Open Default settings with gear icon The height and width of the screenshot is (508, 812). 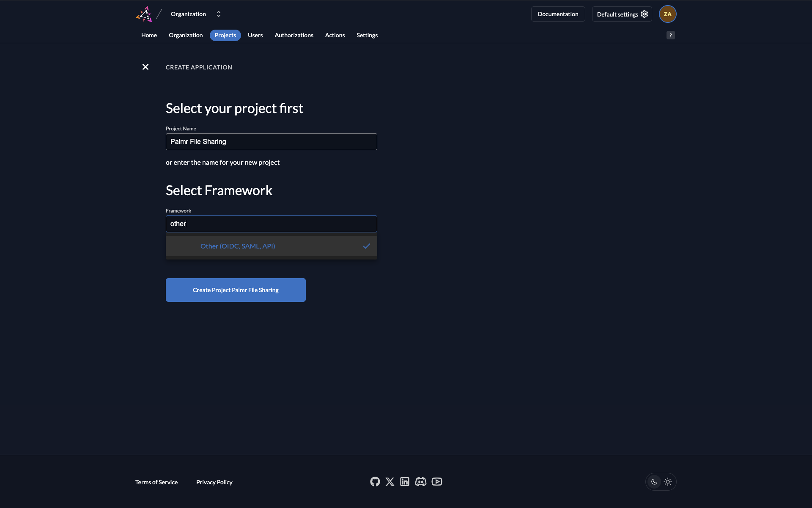click(x=622, y=14)
